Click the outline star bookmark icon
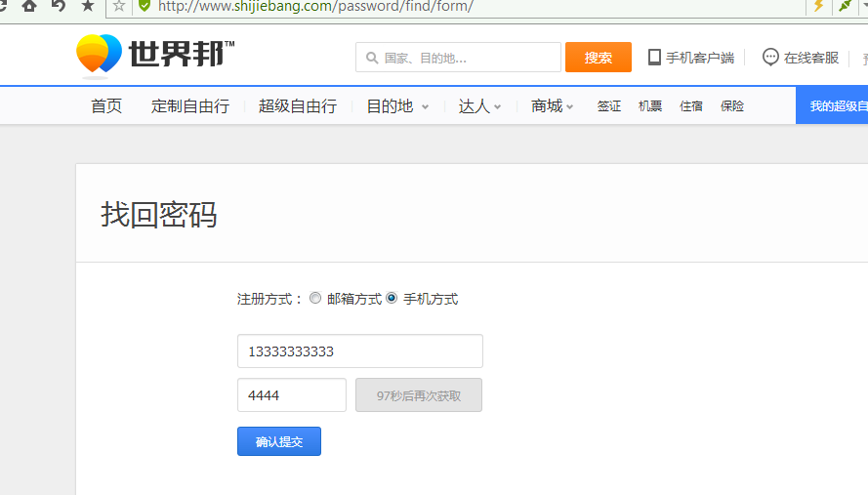Viewport: 868px width, 495px height. click(x=118, y=6)
